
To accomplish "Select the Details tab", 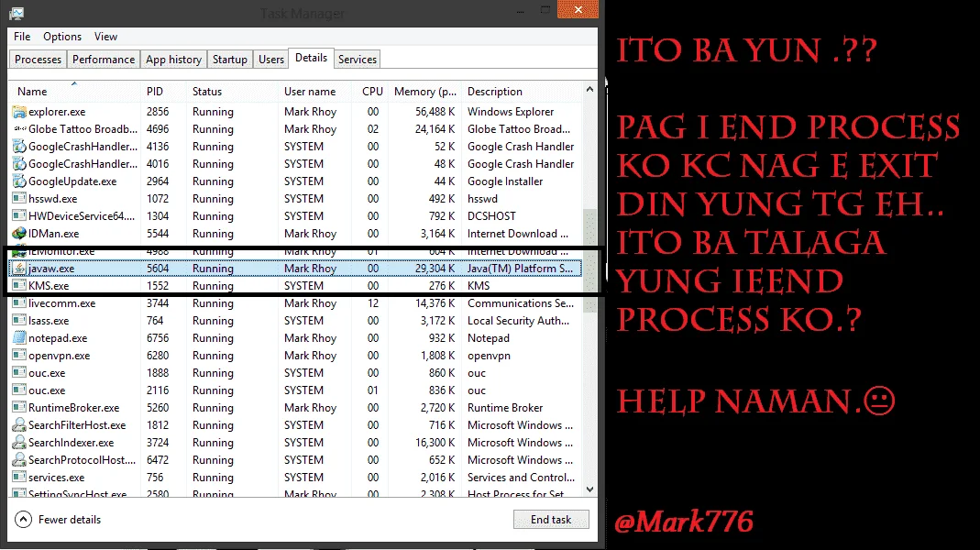I will (x=312, y=58).
